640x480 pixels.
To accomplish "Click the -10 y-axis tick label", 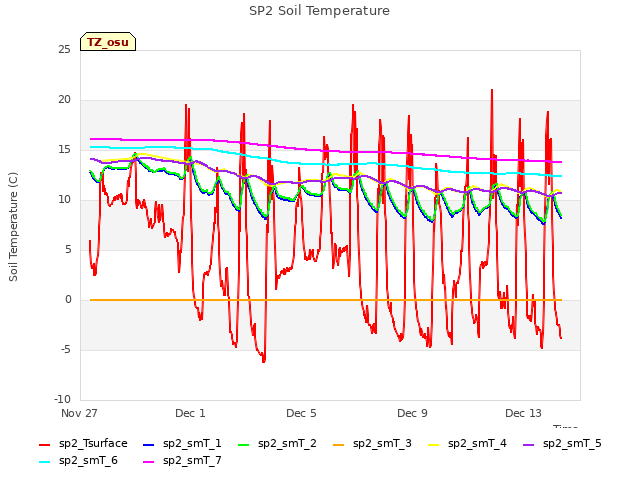I will click(62, 400).
